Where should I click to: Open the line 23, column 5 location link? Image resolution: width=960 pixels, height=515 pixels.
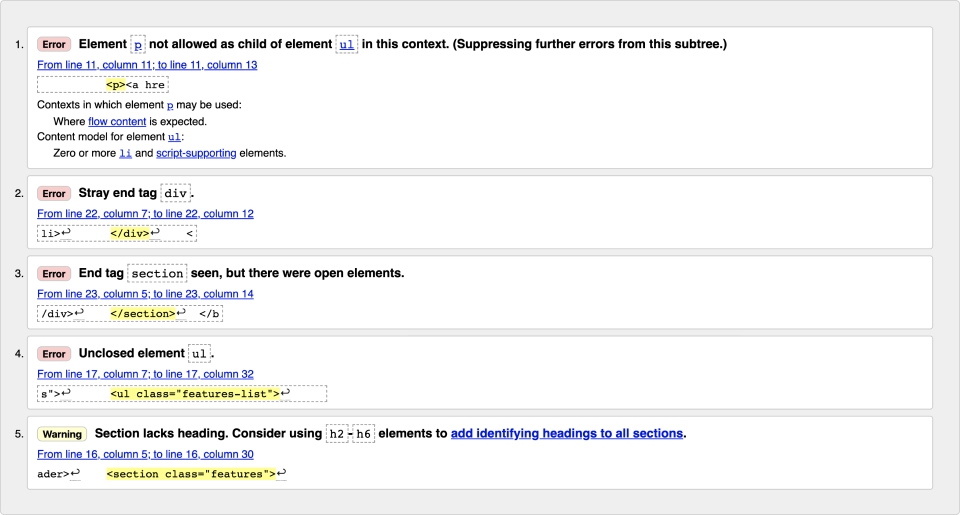145,294
